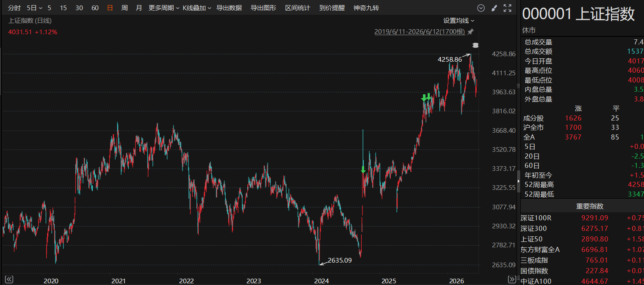Click the double-left arrow at chart bottom
The width and height of the screenshot is (644, 285).
9,280
